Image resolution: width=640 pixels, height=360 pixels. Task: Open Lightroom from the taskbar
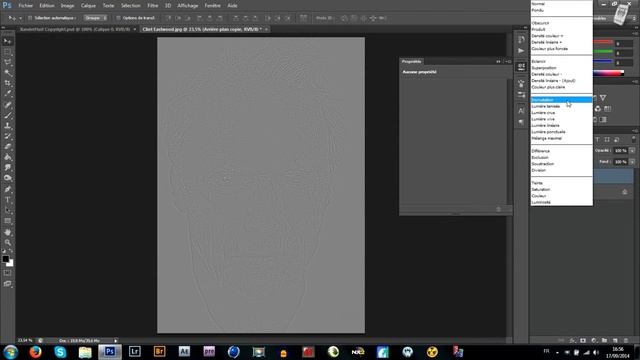pos(134,351)
